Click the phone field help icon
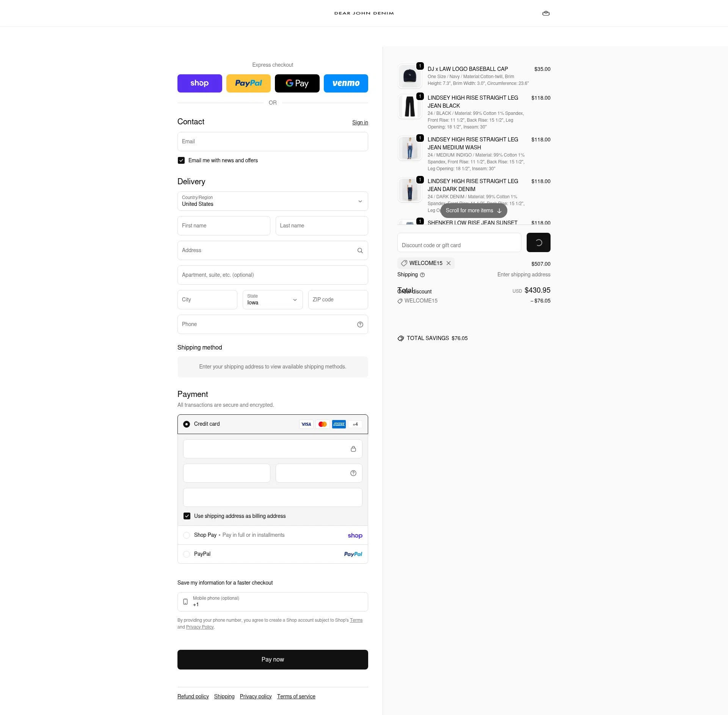The width and height of the screenshot is (728, 715). pos(360,325)
